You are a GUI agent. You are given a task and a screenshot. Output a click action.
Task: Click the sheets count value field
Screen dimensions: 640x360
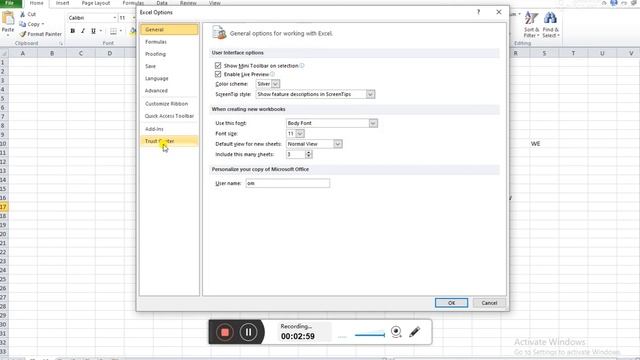296,154
